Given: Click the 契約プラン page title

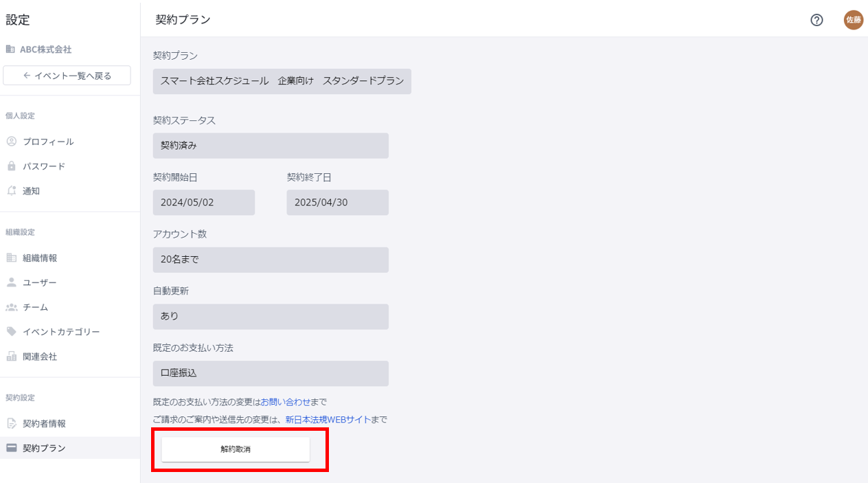Looking at the screenshot, I should 183,19.
